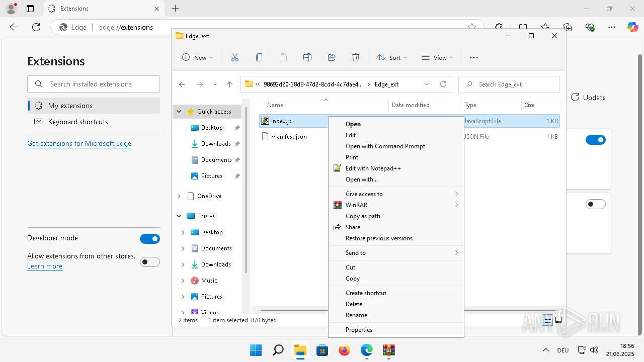Open address bar history dropdown in Explorer

[427, 84]
